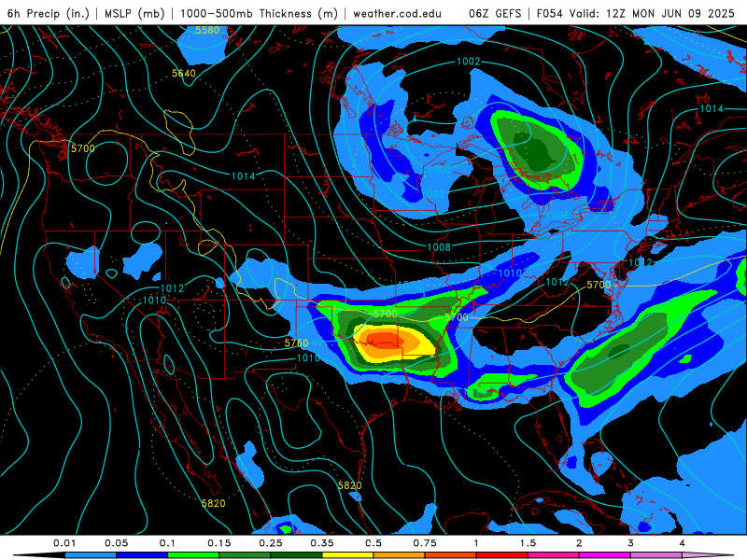Click the magenta 2–3 legend swatch

pyautogui.click(x=605, y=555)
